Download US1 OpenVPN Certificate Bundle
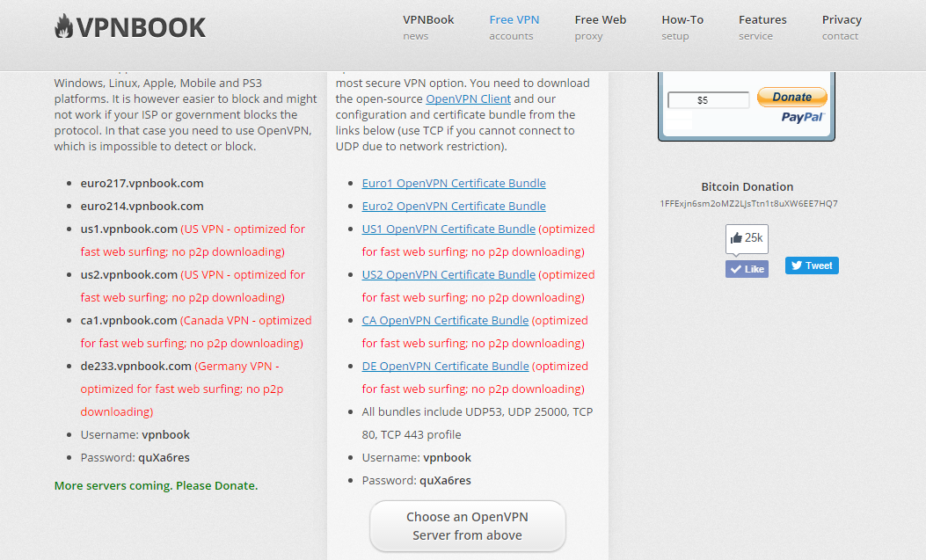The height and width of the screenshot is (560, 926). (448, 229)
